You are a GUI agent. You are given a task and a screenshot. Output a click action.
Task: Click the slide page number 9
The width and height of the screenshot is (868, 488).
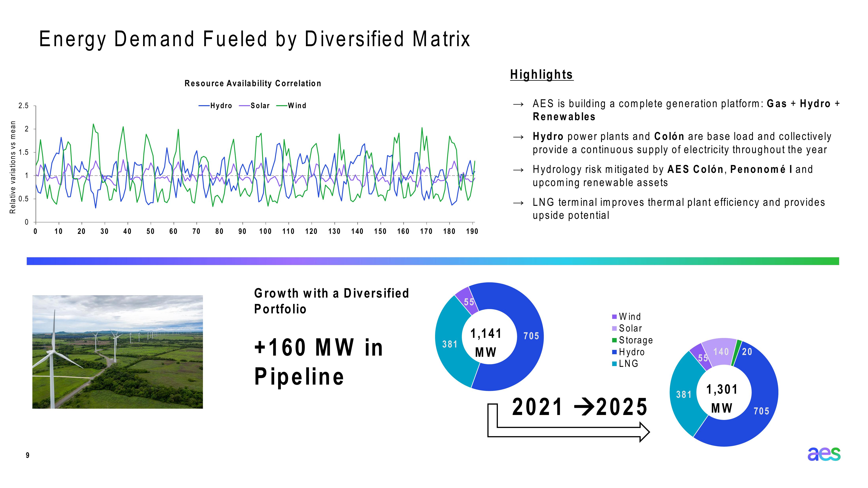28,455
